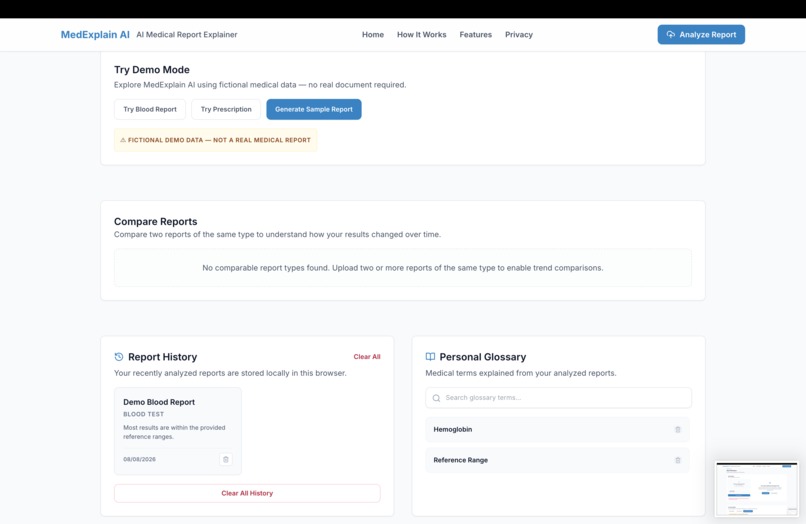The image size is (806, 524).
Task: Click the Analyze Report button
Action: [701, 34]
